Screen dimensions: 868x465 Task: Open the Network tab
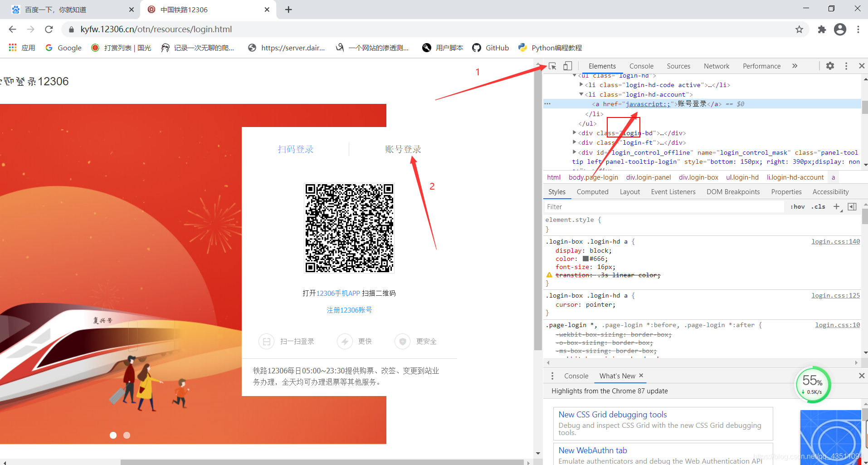pos(717,66)
